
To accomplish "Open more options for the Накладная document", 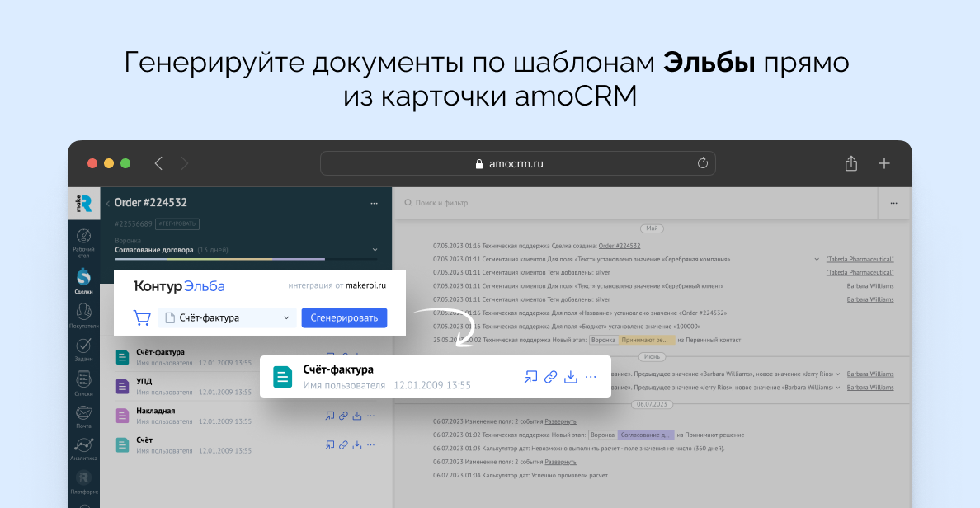I will click(x=370, y=416).
